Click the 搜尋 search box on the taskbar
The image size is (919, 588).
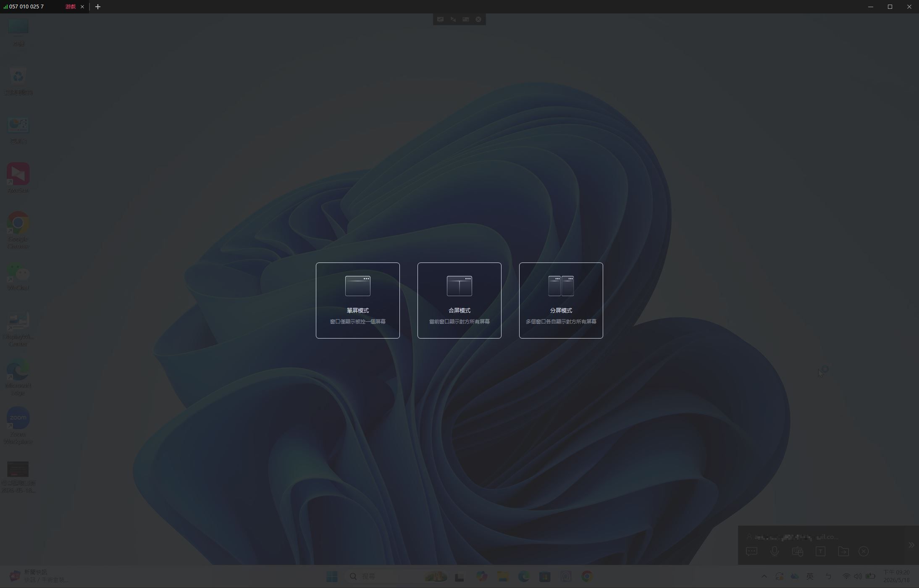click(396, 577)
